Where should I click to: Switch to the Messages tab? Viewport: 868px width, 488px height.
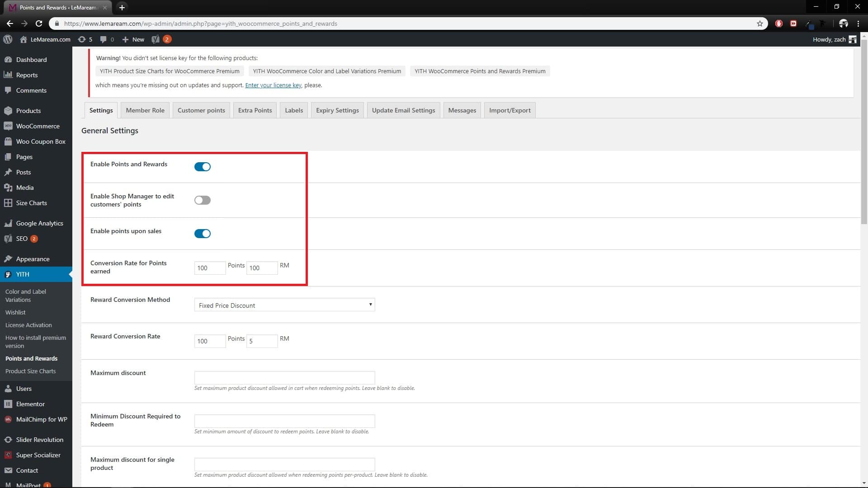coord(462,110)
